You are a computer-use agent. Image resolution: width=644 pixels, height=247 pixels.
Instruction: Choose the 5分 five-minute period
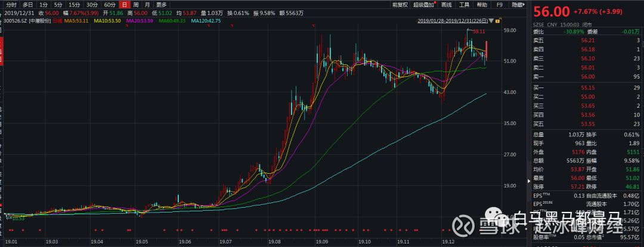tap(58, 5)
